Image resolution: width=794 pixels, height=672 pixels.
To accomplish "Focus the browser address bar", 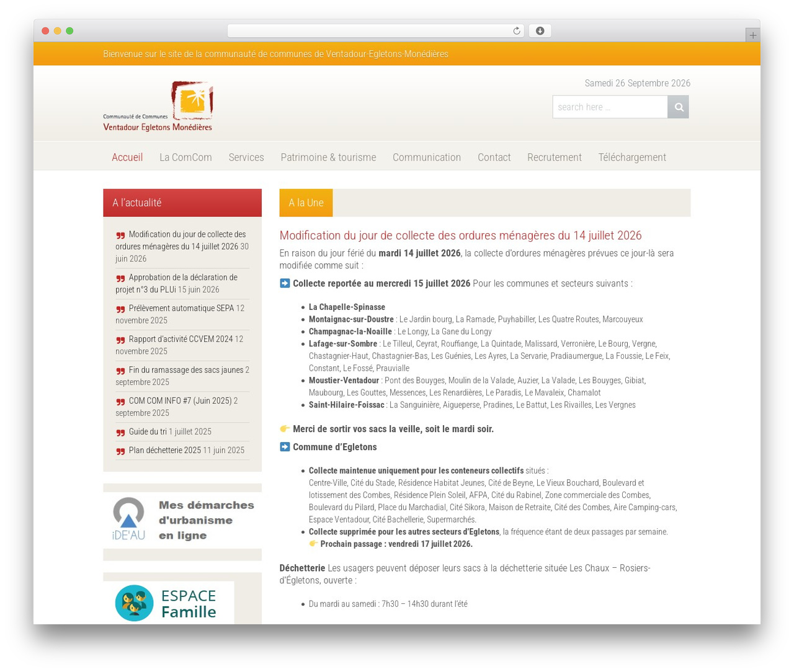I will click(375, 31).
